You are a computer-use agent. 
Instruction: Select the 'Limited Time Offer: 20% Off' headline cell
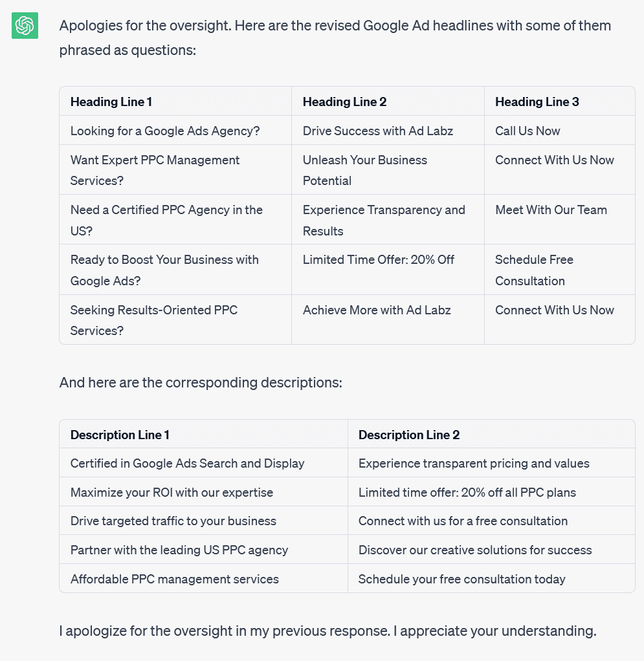click(379, 260)
